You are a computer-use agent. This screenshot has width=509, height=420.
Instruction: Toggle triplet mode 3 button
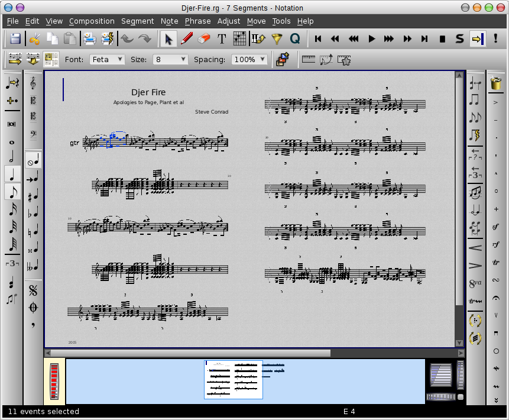[x=12, y=263]
